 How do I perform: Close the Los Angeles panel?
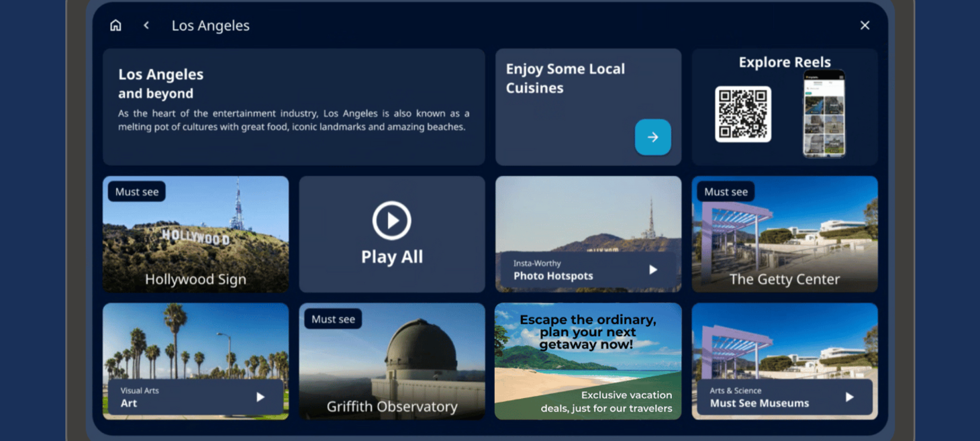(x=865, y=26)
